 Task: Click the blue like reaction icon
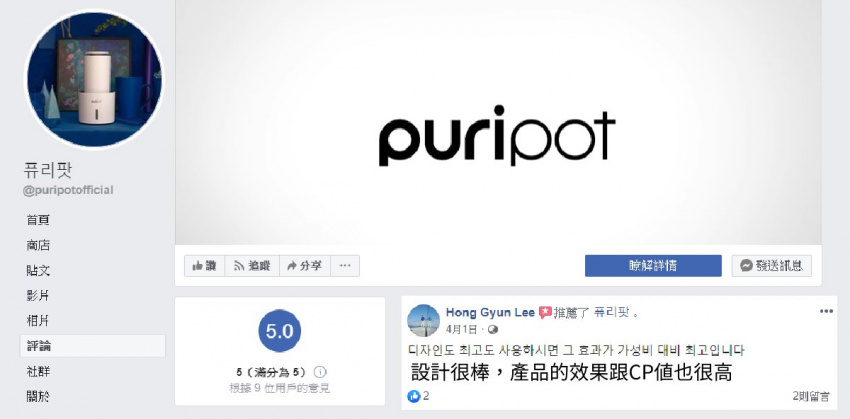[x=414, y=396]
